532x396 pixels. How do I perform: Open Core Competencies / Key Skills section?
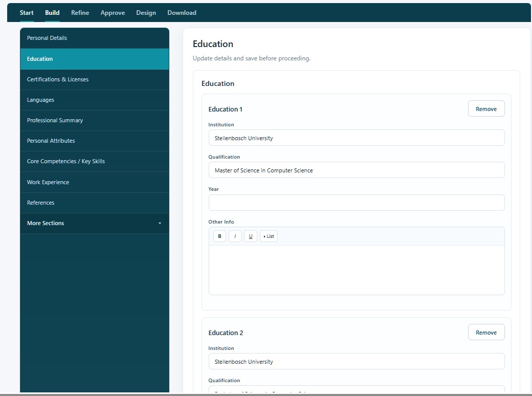point(94,162)
